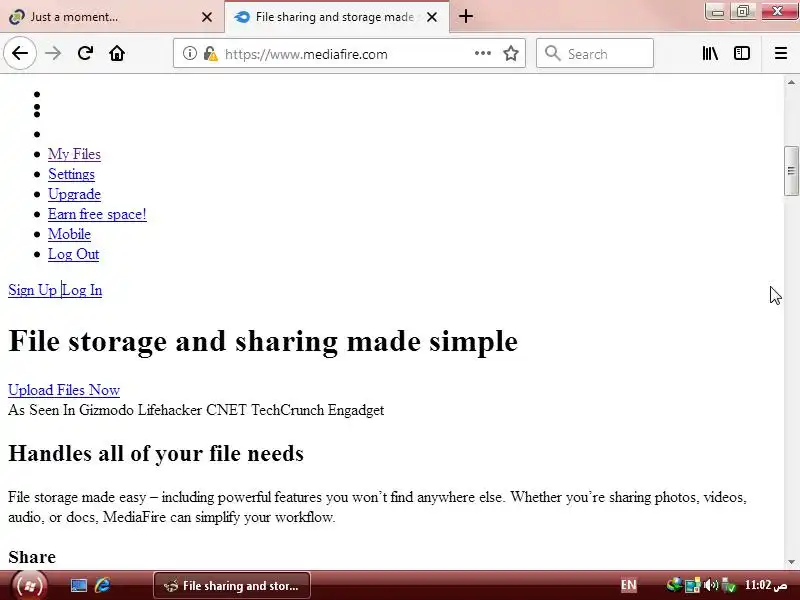Focus the browser Search box
The image size is (800, 600).
pos(595,53)
